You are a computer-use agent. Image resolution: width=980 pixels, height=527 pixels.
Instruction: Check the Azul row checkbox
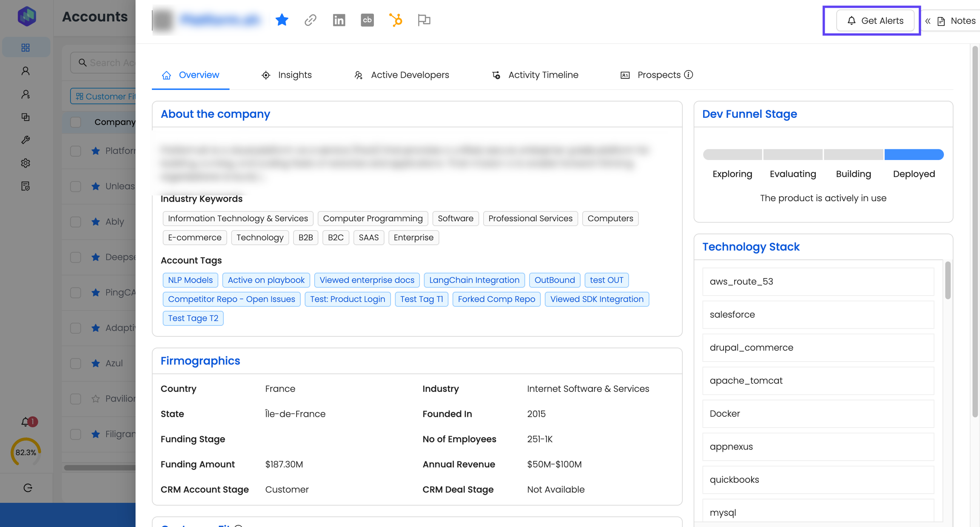click(76, 363)
